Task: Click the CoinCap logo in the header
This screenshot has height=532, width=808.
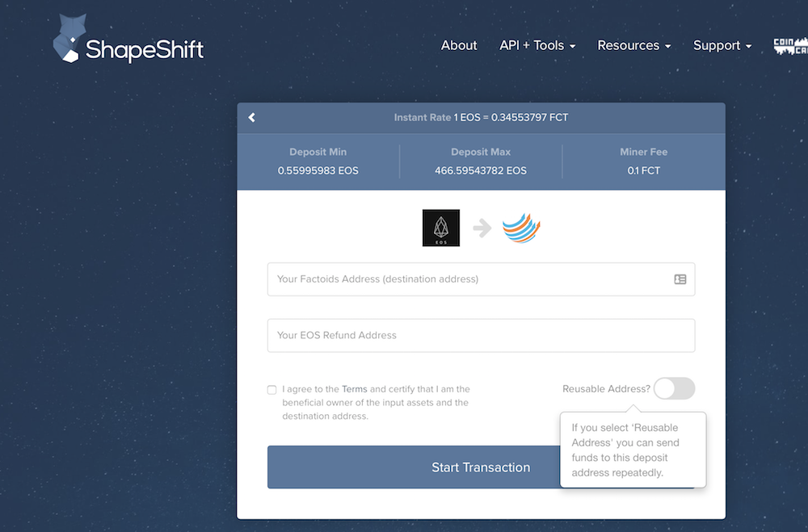Action: [x=790, y=46]
